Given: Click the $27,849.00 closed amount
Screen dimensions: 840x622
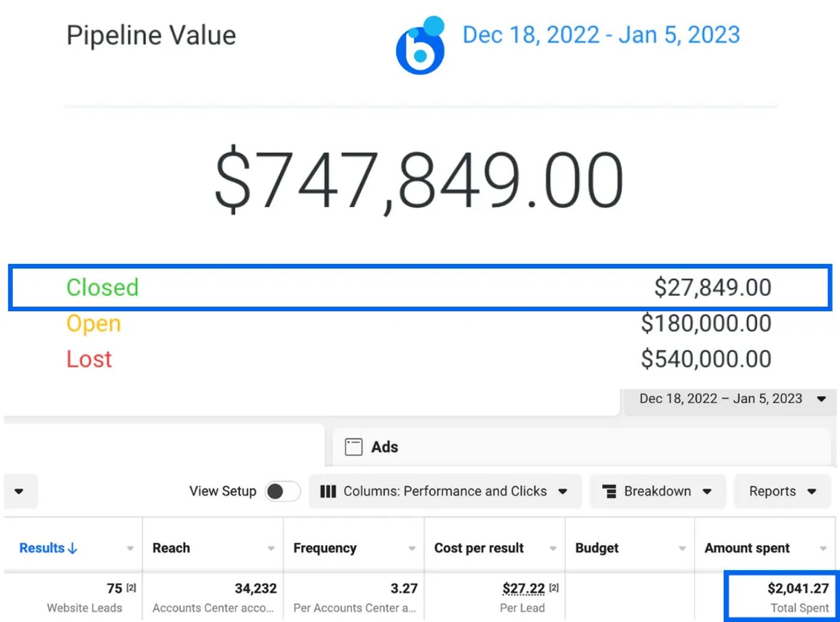Looking at the screenshot, I should 713,287.
